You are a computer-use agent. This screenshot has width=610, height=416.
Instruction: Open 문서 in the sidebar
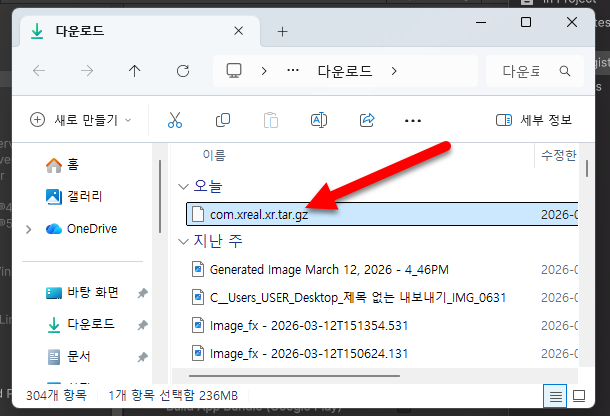point(69,356)
